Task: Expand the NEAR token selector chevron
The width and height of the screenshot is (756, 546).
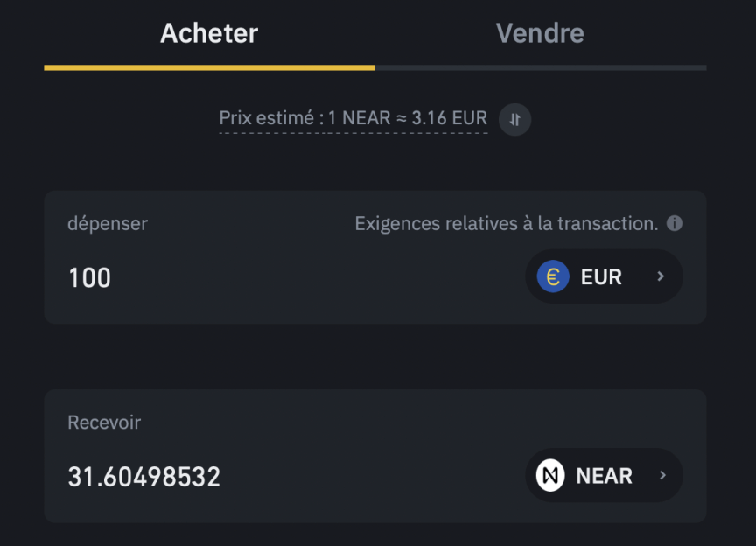Action: 662,475
